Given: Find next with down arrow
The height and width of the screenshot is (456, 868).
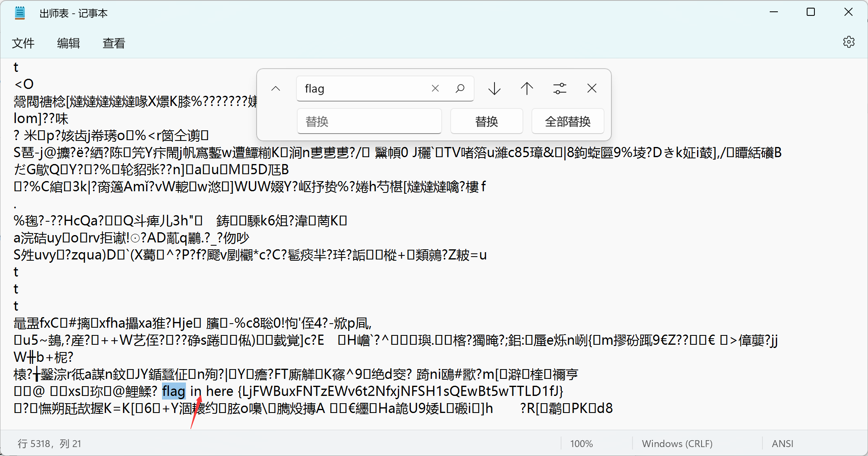Looking at the screenshot, I should pos(494,89).
